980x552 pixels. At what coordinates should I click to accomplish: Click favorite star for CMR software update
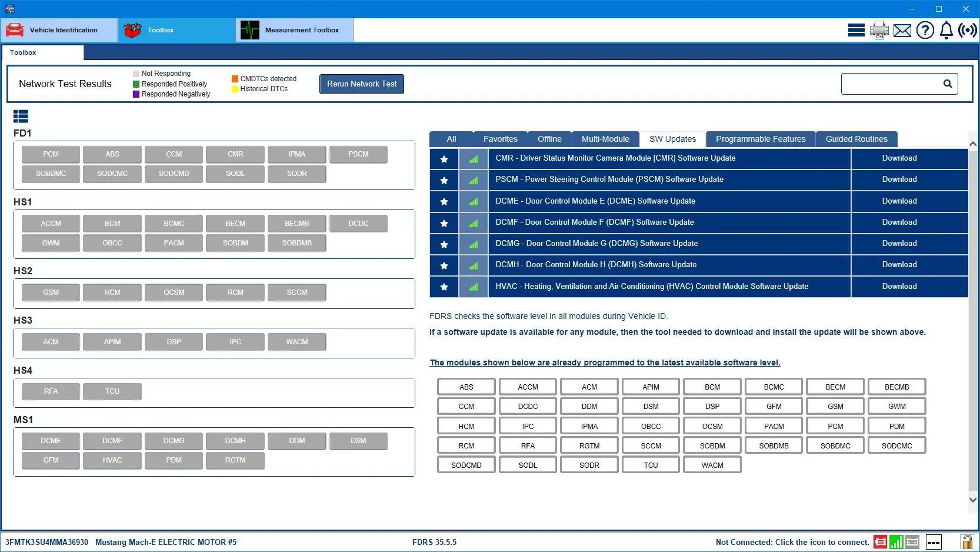[x=444, y=159]
